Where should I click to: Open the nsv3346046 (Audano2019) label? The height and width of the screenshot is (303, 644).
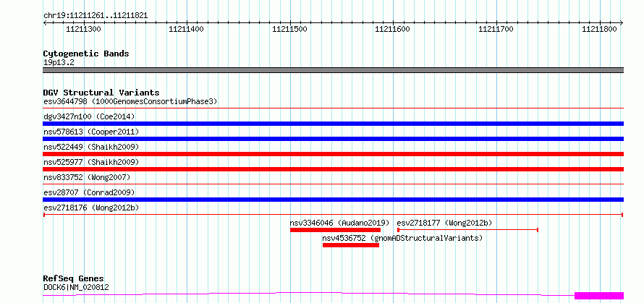339,223
